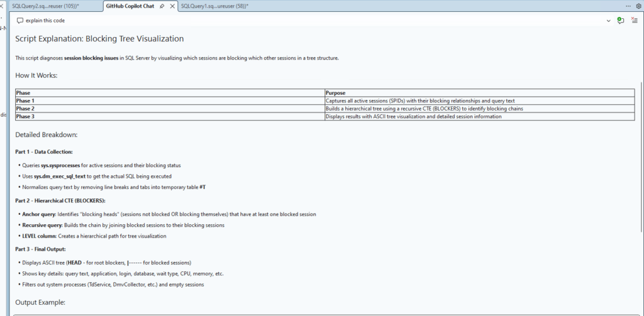Click the Script Explanation heading

point(99,38)
